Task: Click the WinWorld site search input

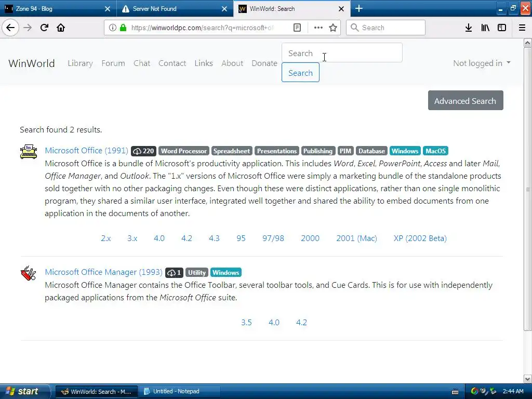Action: point(342,52)
